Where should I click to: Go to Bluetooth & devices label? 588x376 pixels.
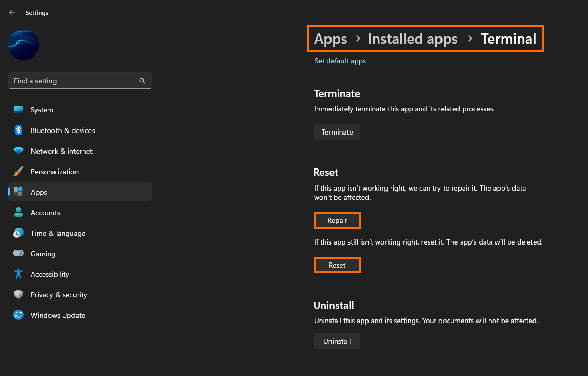pos(63,130)
